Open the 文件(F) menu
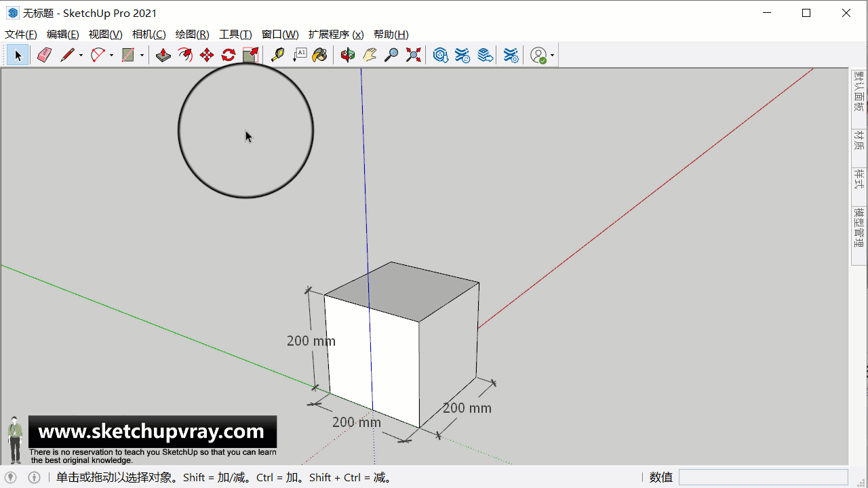Viewport: 868px width, 488px height. (21, 35)
